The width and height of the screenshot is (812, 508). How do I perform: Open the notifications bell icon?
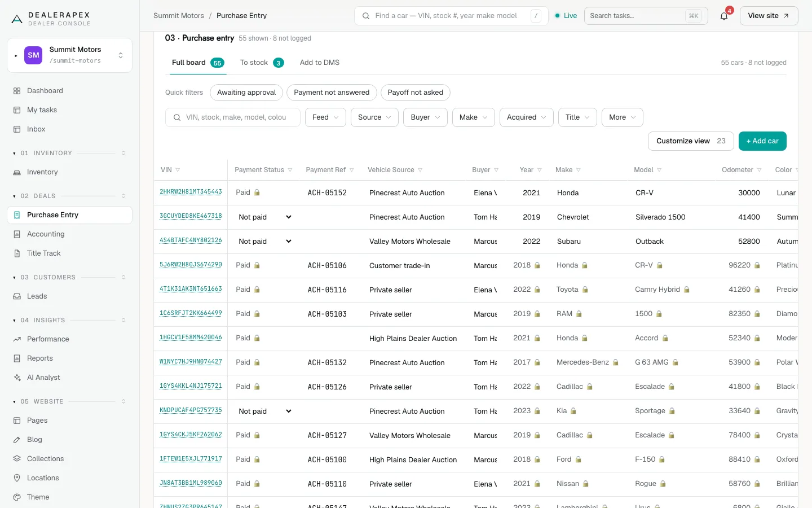pos(724,16)
